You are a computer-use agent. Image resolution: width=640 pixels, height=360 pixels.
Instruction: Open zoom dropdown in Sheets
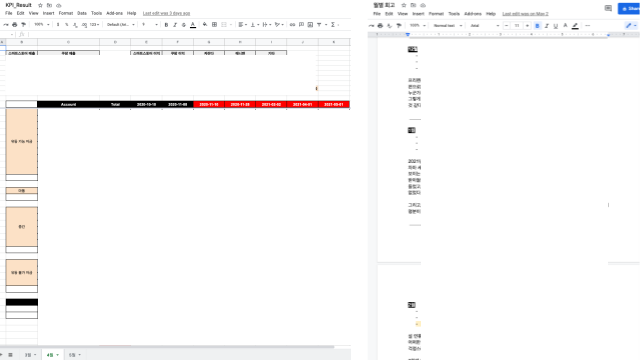42,24
